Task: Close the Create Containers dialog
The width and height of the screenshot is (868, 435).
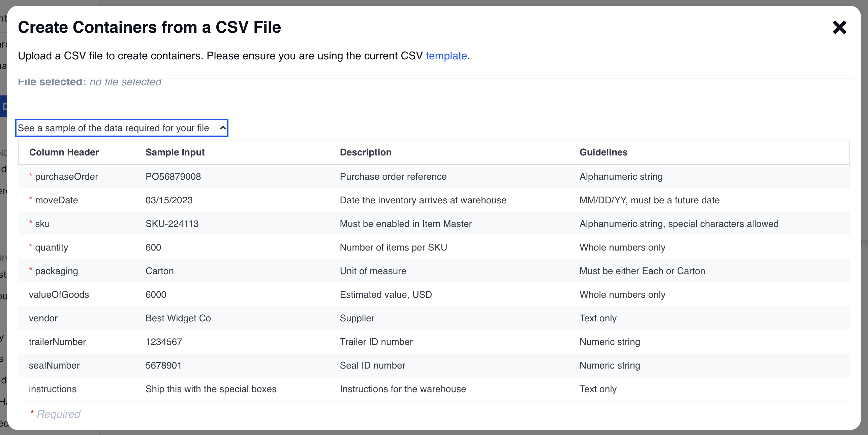Action: click(839, 27)
